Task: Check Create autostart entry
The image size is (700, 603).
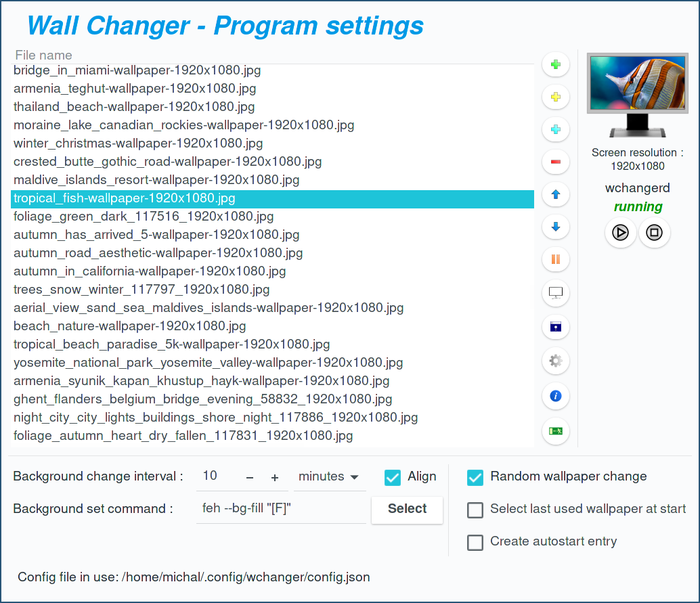Action: point(475,542)
